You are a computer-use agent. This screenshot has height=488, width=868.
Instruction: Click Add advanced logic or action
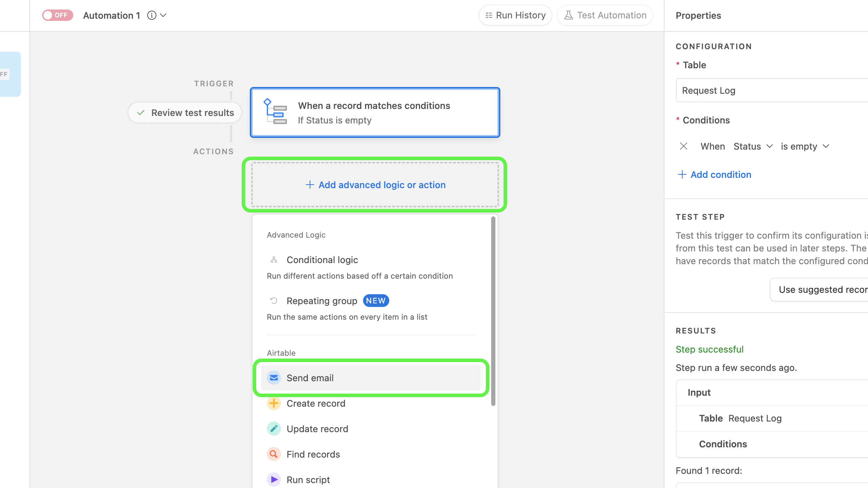point(375,185)
